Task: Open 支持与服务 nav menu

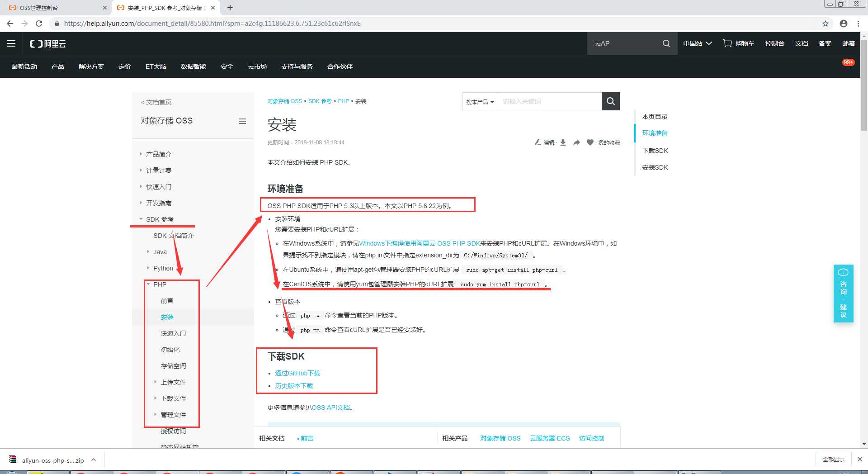Action: click(297, 66)
